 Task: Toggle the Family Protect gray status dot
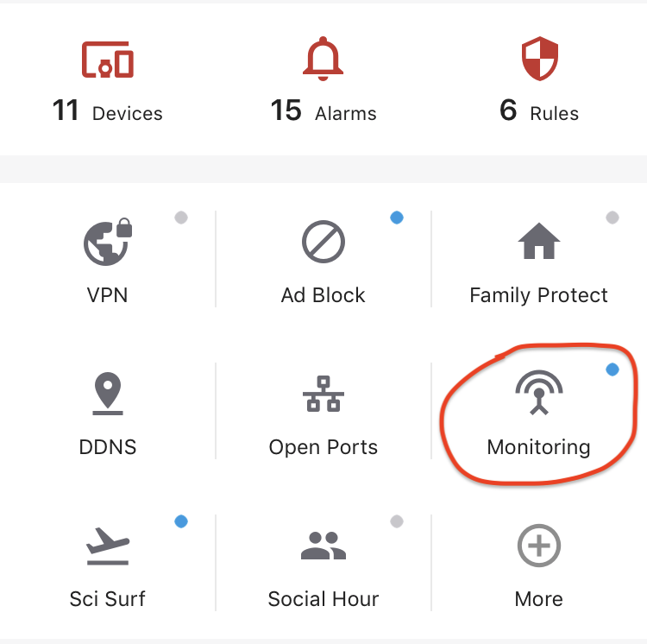click(612, 218)
